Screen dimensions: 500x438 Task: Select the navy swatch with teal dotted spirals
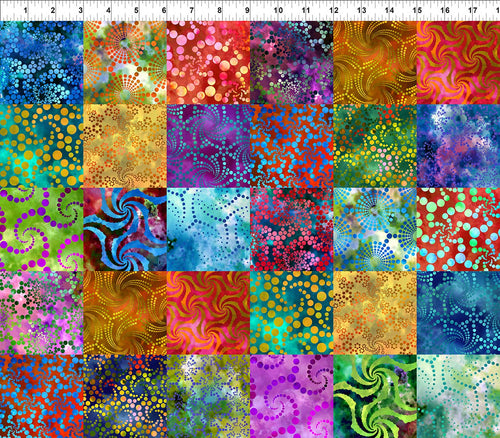[x=458, y=313]
